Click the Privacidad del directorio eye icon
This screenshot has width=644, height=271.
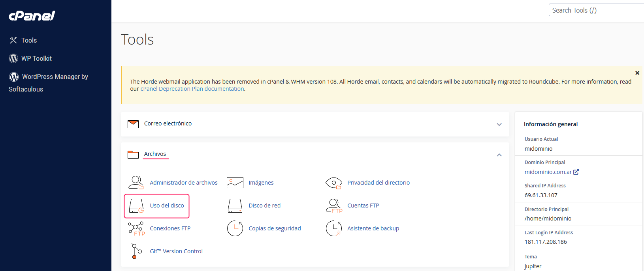333,183
